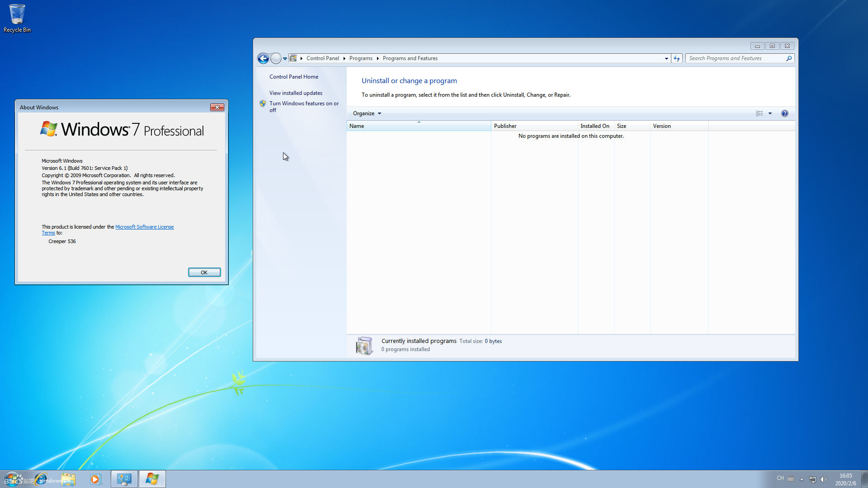The image size is (868, 488).
Task: Click the greyed Forward navigation arrow
Action: pos(275,58)
